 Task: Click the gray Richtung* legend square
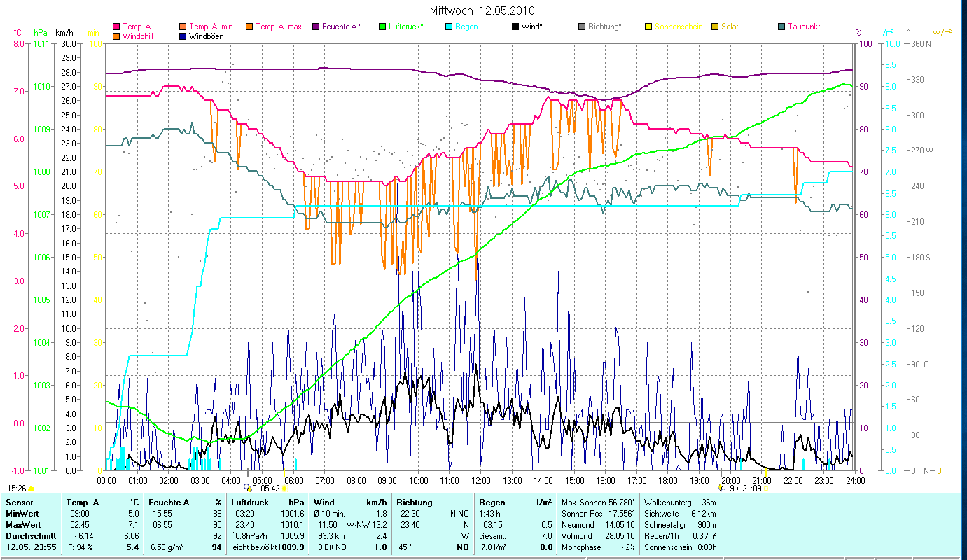[x=582, y=27]
